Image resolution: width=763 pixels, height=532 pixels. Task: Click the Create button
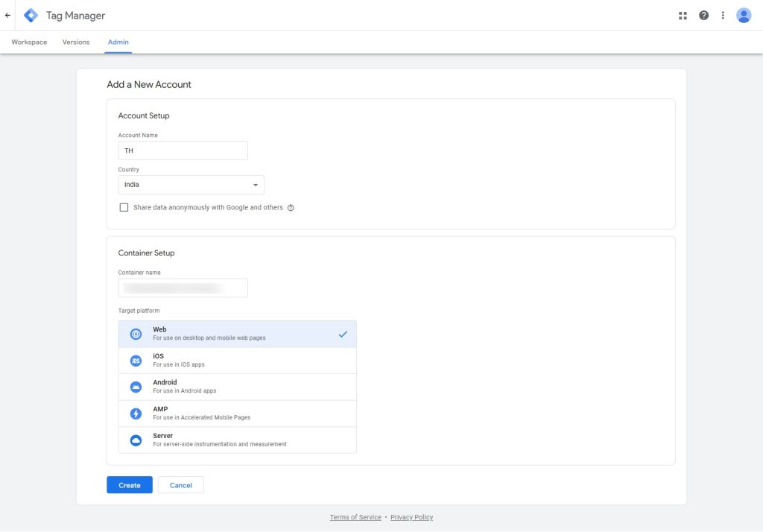(x=129, y=484)
